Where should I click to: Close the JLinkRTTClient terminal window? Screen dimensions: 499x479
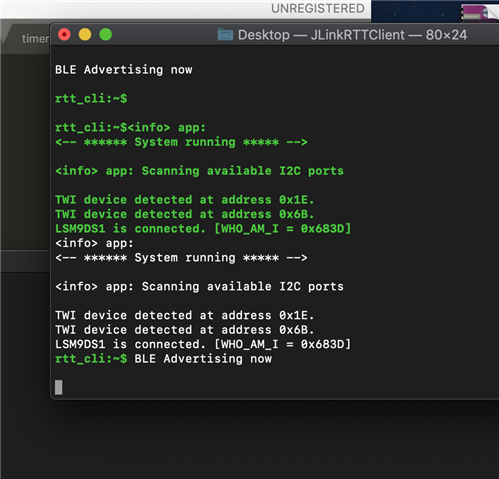coord(64,35)
